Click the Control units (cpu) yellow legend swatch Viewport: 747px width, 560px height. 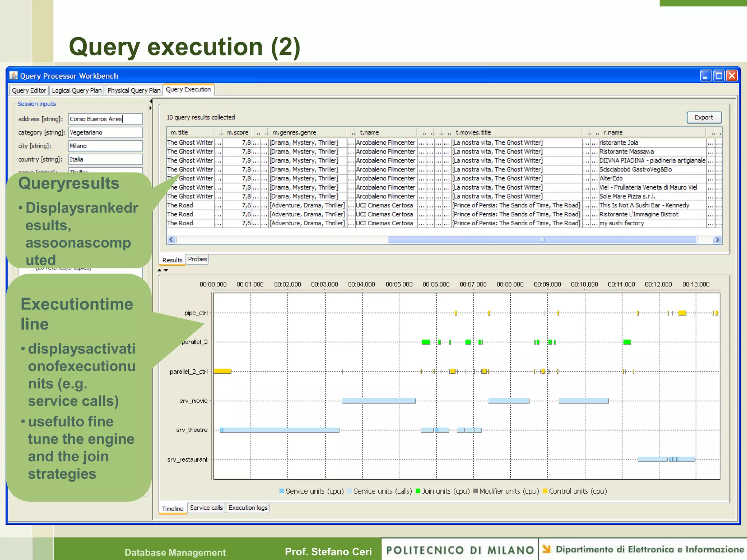coord(545,491)
